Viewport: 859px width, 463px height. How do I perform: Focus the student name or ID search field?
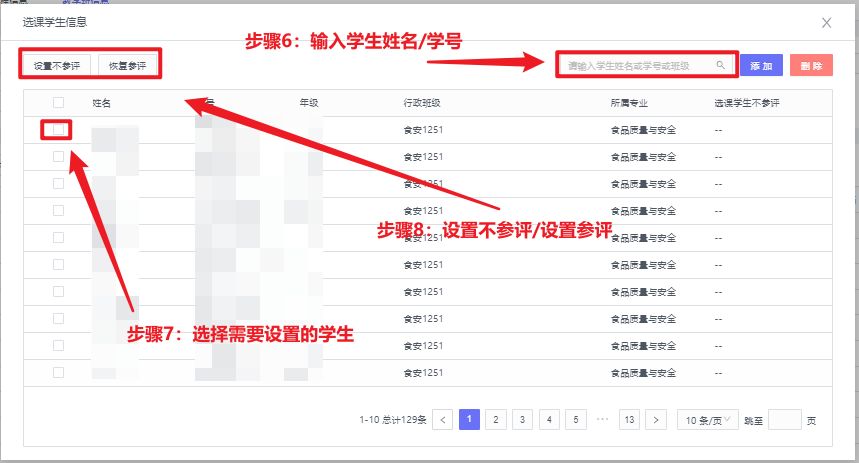pyautogui.click(x=640, y=66)
